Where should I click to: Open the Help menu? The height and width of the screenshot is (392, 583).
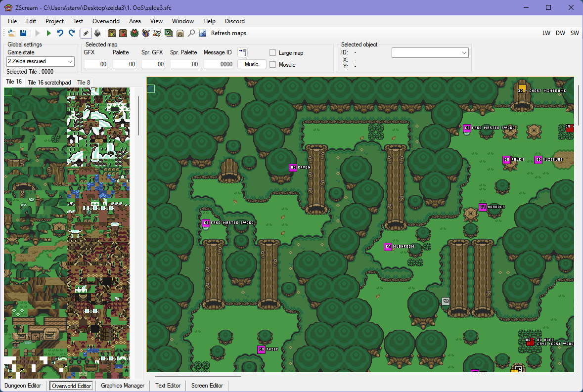(209, 21)
